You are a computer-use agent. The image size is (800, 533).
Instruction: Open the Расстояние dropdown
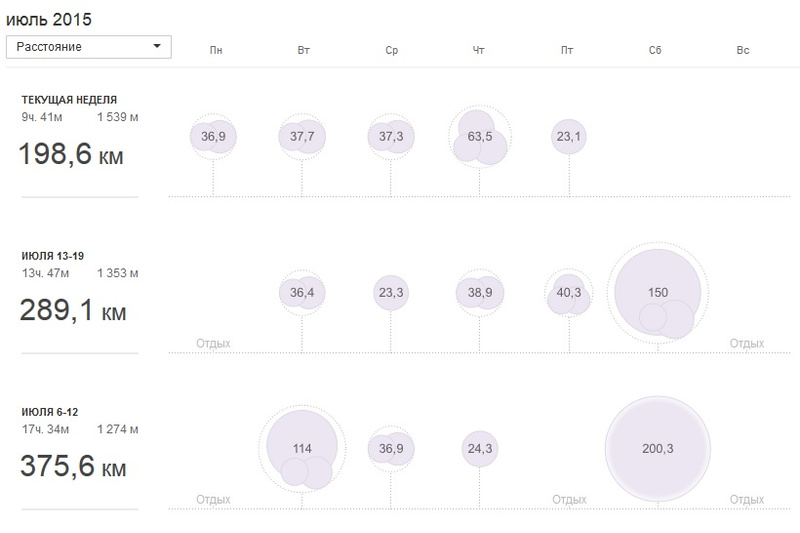pos(89,47)
